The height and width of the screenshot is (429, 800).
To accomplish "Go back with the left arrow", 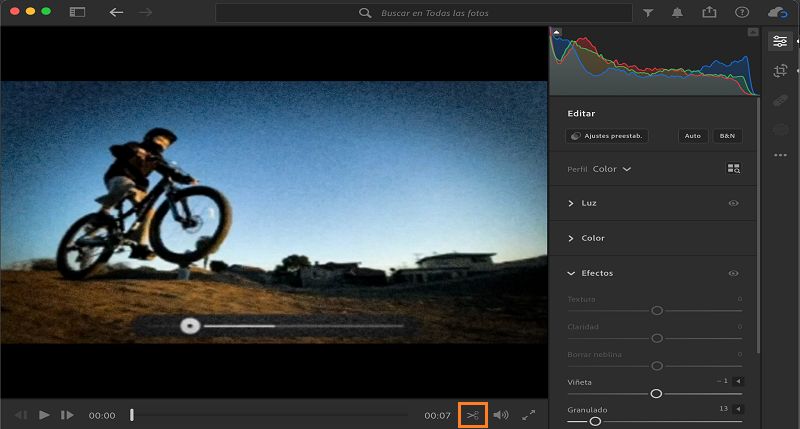I will tap(116, 12).
